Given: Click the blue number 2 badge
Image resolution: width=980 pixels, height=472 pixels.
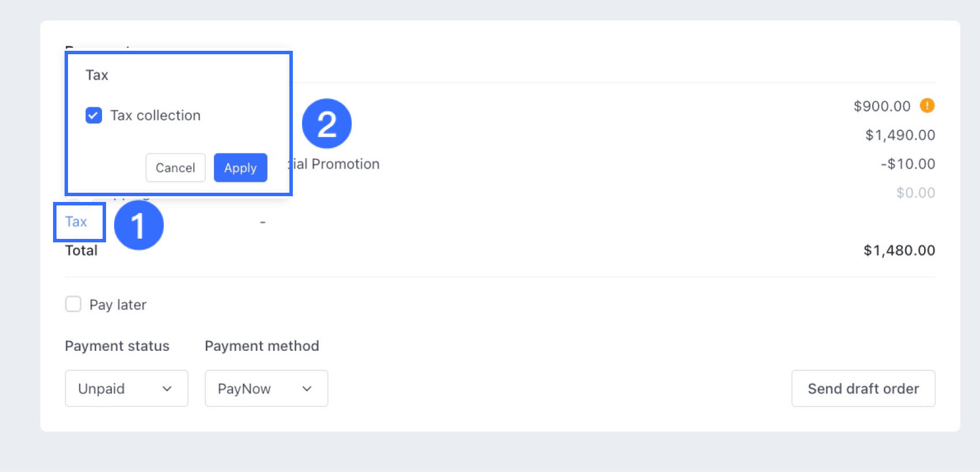Looking at the screenshot, I should [327, 123].
